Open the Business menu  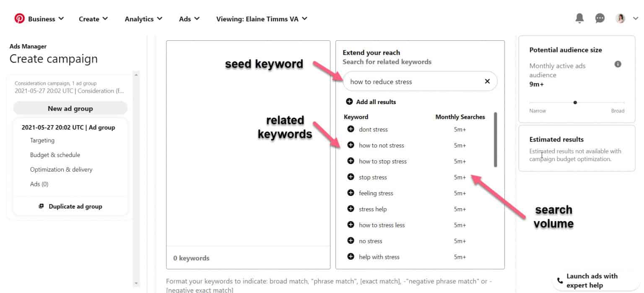[x=42, y=18]
